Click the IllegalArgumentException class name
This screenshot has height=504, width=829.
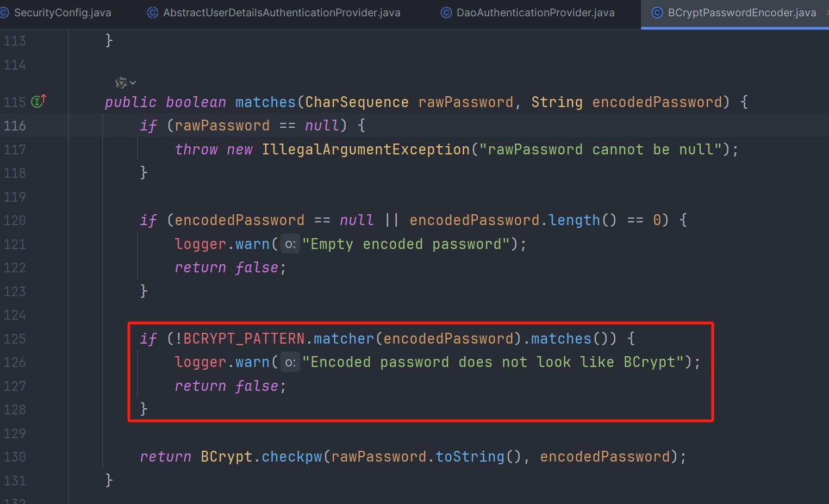pyautogui.click(x=365, y=150)
